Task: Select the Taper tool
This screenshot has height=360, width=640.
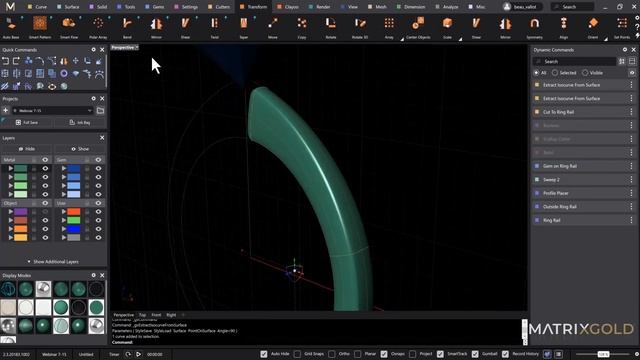Action: pos(244,27)
